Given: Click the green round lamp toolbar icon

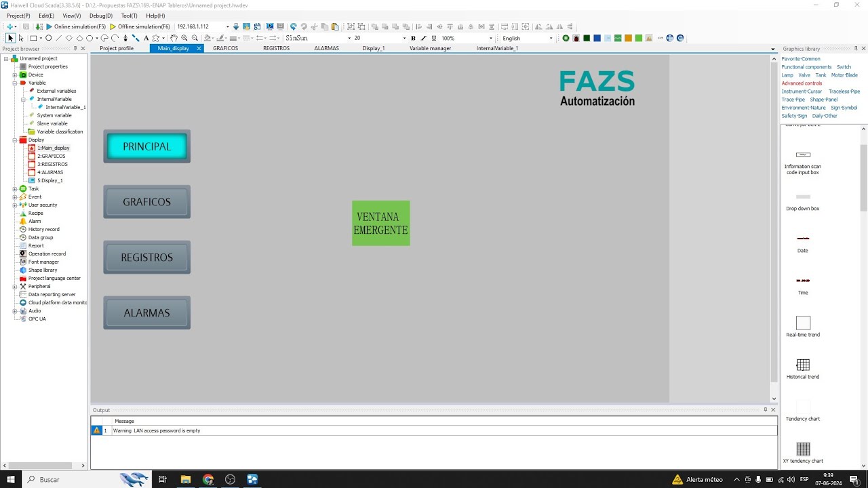Looking at the screenshot, I should (566, 38).
